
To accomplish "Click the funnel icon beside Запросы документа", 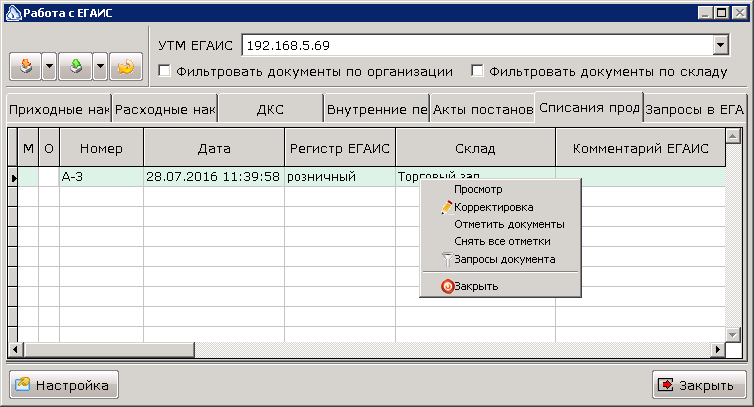I will pos(447,260).
